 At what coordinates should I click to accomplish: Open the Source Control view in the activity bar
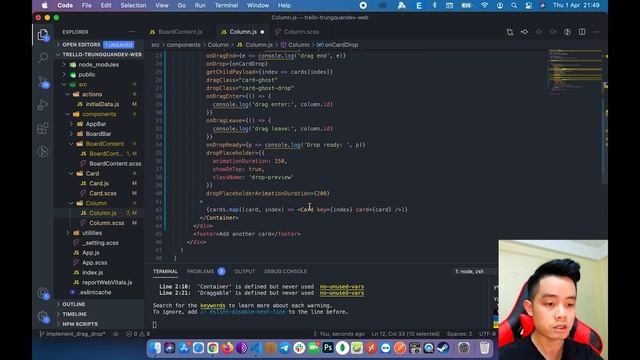coord(43,81)
